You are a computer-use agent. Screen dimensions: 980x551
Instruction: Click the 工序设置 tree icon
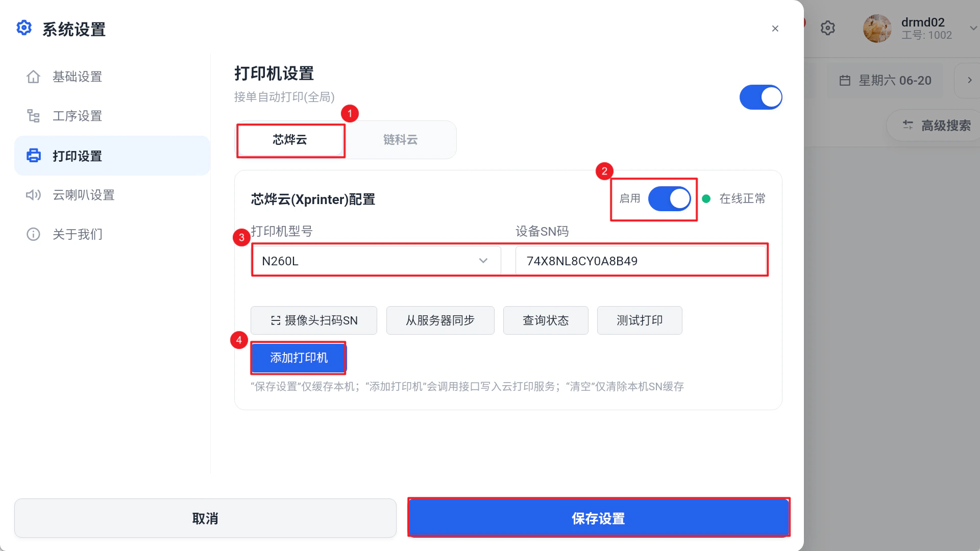33,116
